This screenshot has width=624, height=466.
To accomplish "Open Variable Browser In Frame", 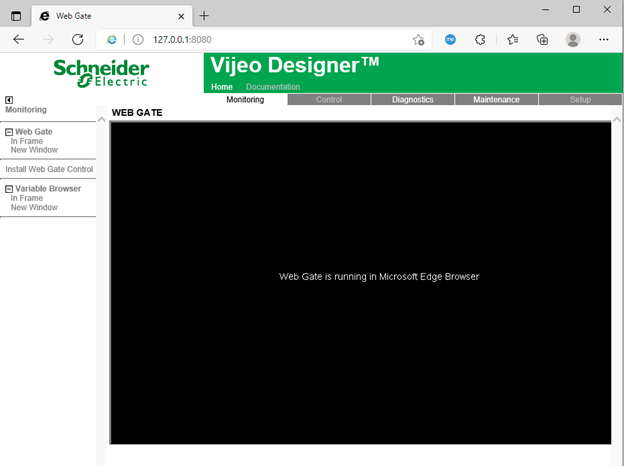I will point(27,198).
